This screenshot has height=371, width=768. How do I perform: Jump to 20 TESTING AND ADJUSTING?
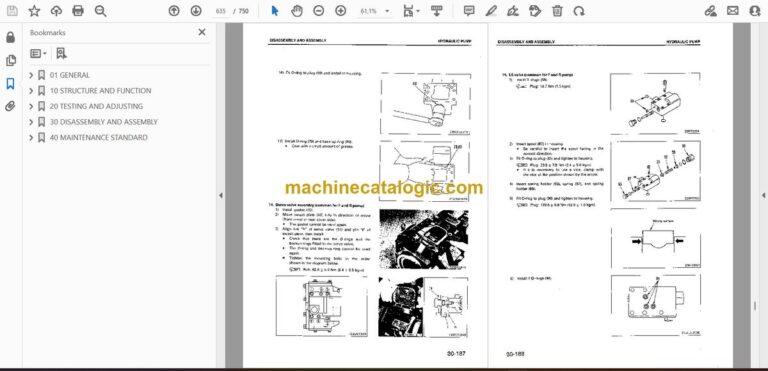(96, 106)
